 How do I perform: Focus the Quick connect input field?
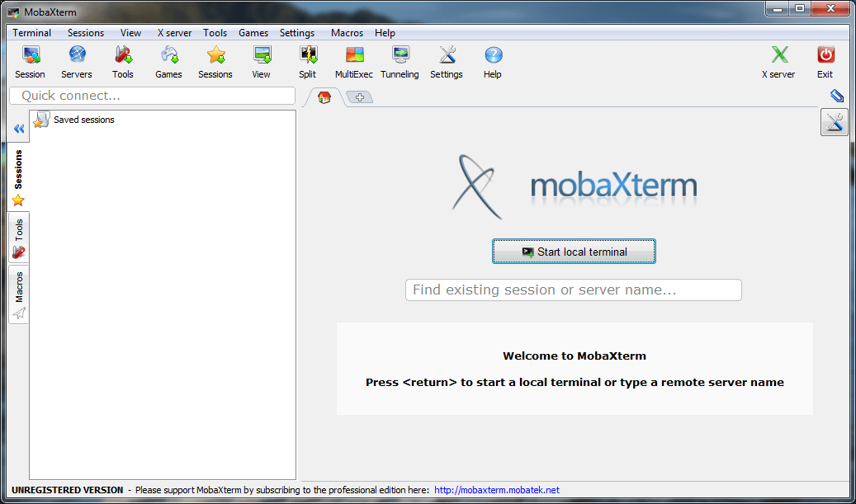[x=153, y=96]
